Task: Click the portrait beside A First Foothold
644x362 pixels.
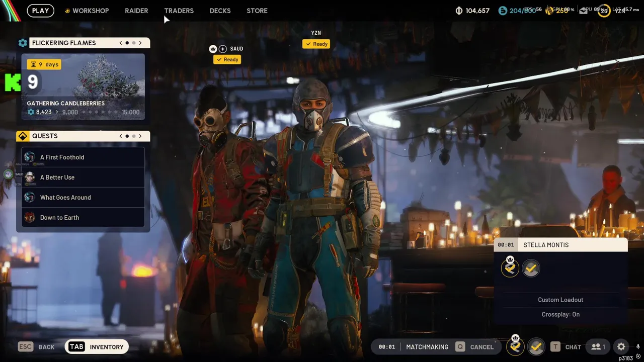Action: pyautogui.click(x=30, y=157)
